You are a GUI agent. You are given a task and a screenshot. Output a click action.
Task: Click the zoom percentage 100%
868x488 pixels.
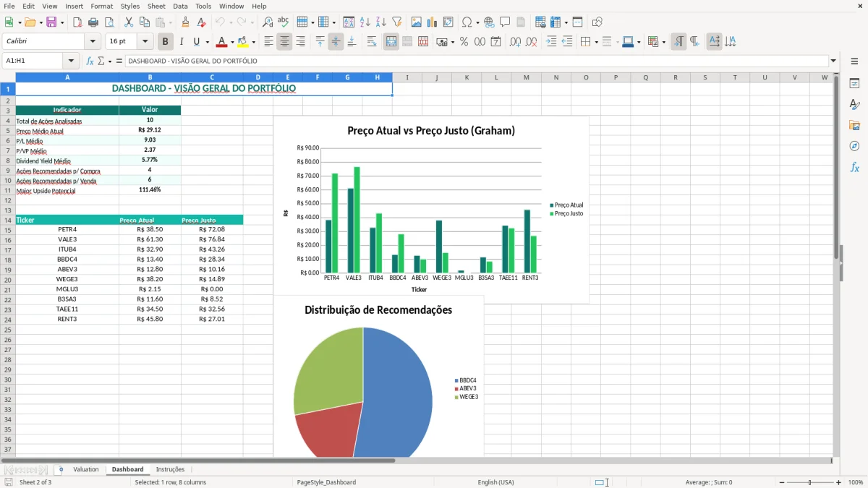pyautogui.click(x=856, y=482)
